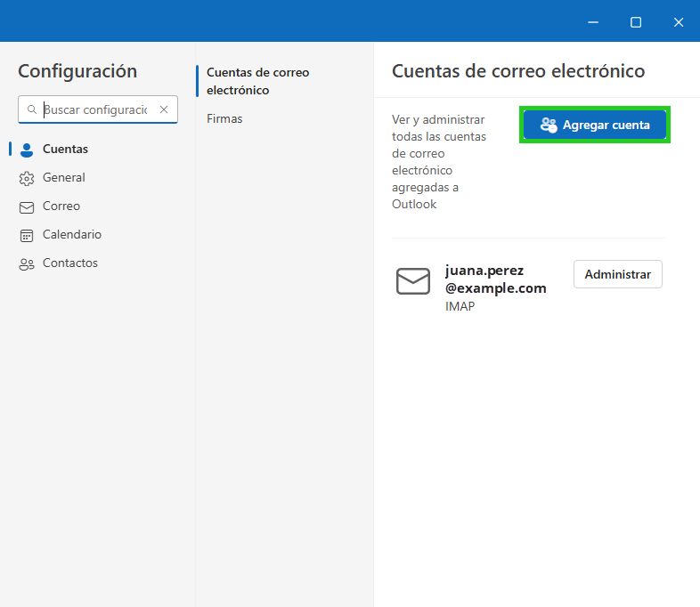This screenshot has width=700, height=607.
Task: Click the juana.perez@example.com account name
Action: pos(495,279)
